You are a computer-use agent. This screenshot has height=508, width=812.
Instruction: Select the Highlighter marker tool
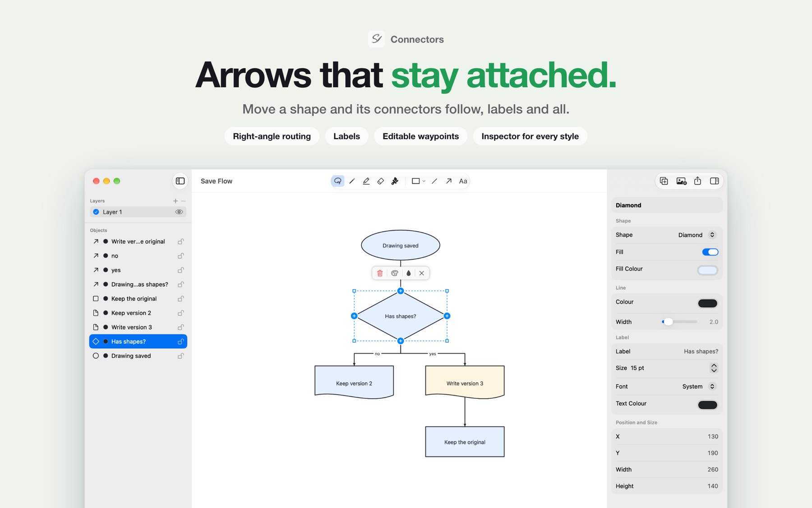pos(366,181)
